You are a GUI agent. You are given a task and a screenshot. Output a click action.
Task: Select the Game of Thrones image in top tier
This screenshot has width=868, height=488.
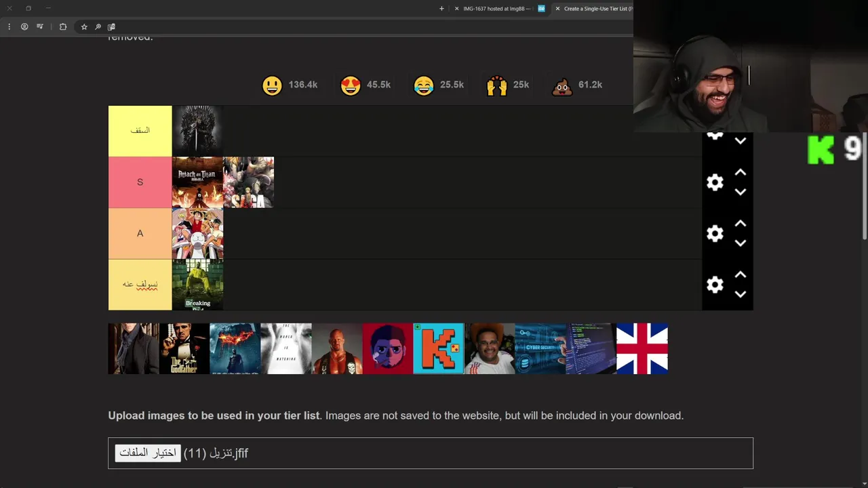197,131
